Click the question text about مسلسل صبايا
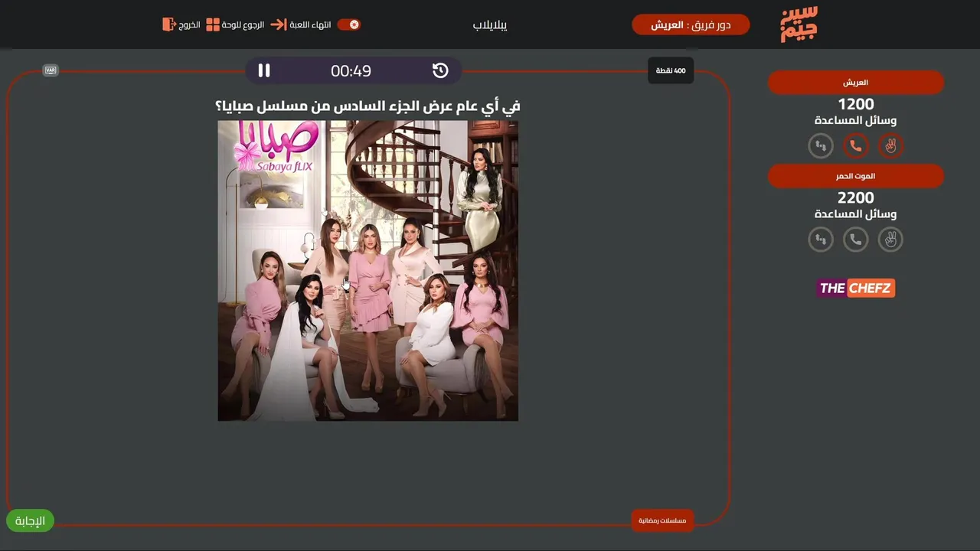The image size is (980, 551). [368, 106]
